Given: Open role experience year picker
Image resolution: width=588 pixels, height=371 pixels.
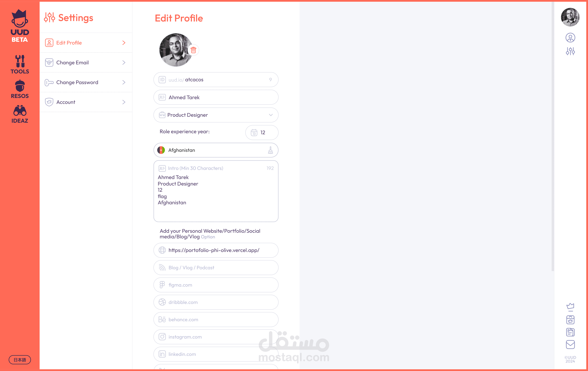Looking at the screenshot, I should [x=262, y=132].
